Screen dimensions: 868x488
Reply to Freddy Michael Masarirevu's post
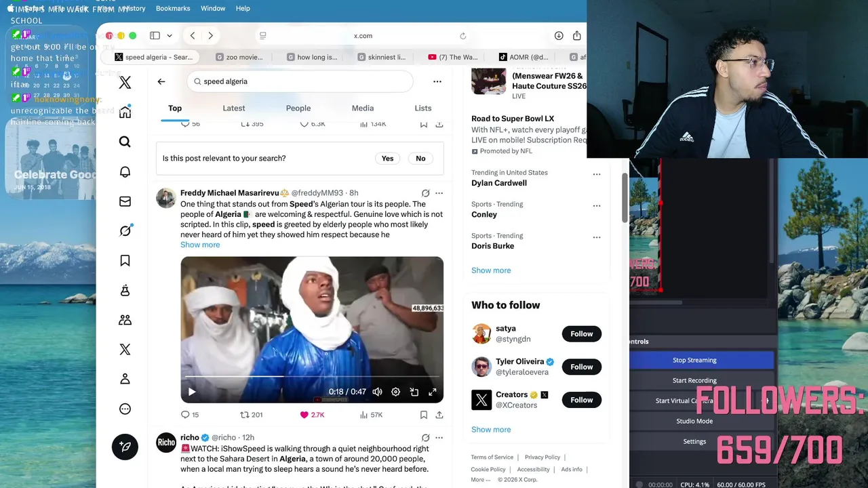point(190,415)
